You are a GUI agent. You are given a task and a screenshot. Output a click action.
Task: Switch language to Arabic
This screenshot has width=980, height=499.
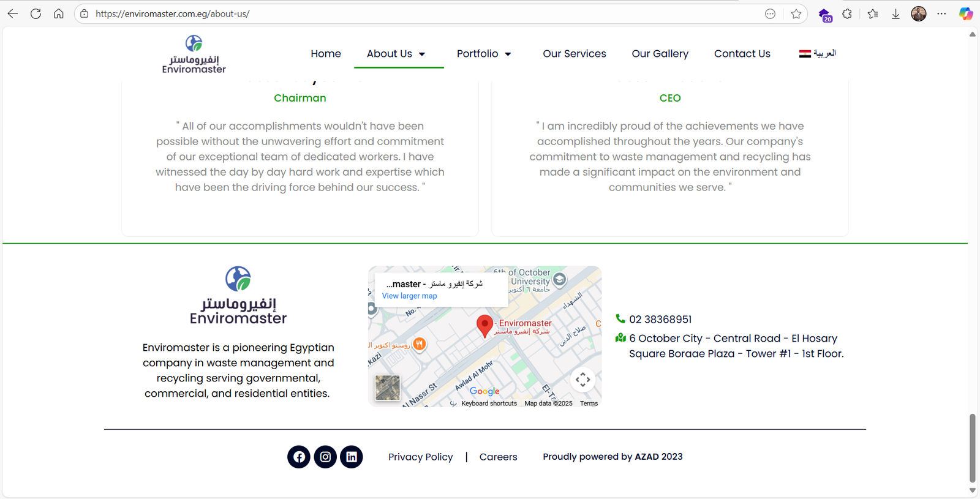tap(817, 54)
